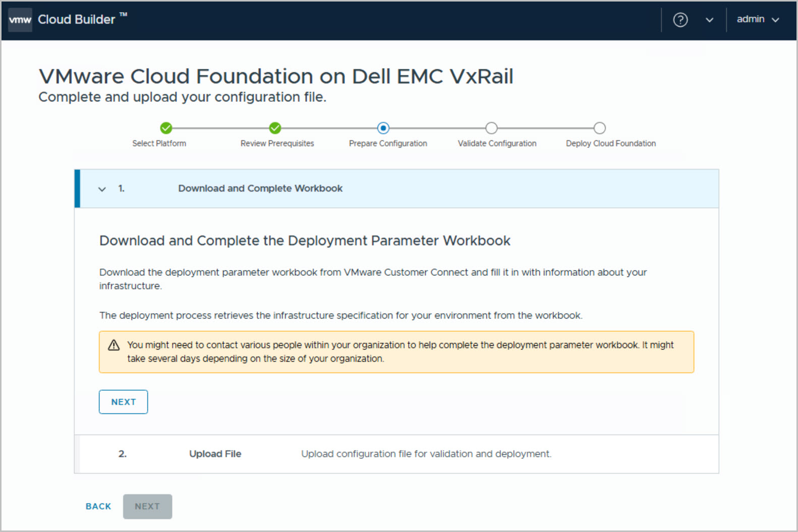Click the Cloud Builder title text
Viewport: 798px width, 532px height.
click(x=77, y=20)
